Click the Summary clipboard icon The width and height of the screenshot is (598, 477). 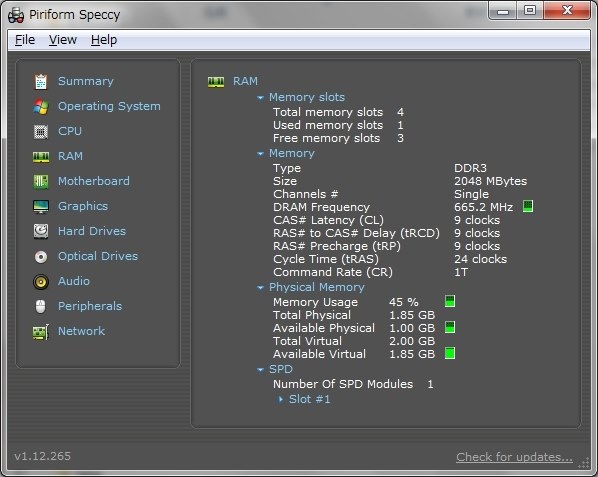click(41, 82)
